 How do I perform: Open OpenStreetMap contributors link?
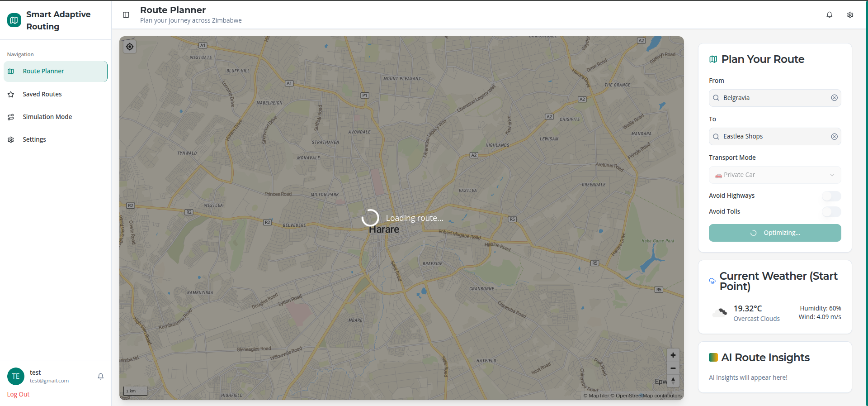coord(646,396)
